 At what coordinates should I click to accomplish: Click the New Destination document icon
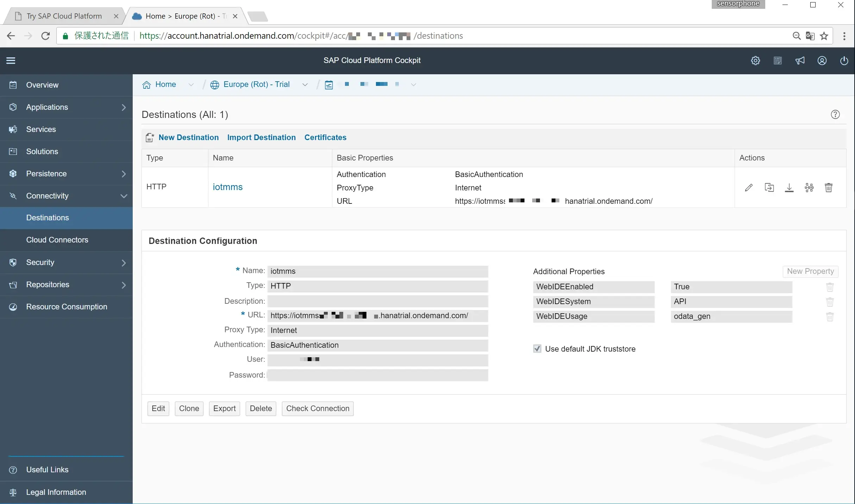[150, 138]
